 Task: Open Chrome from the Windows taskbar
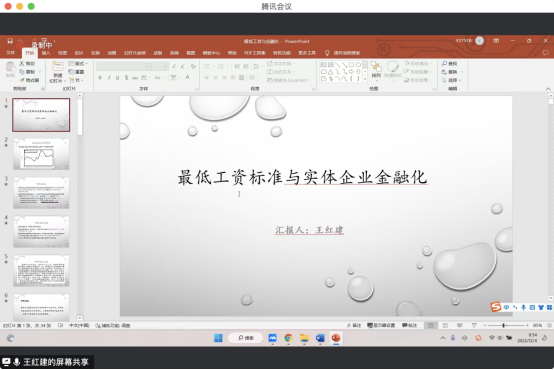288,338
